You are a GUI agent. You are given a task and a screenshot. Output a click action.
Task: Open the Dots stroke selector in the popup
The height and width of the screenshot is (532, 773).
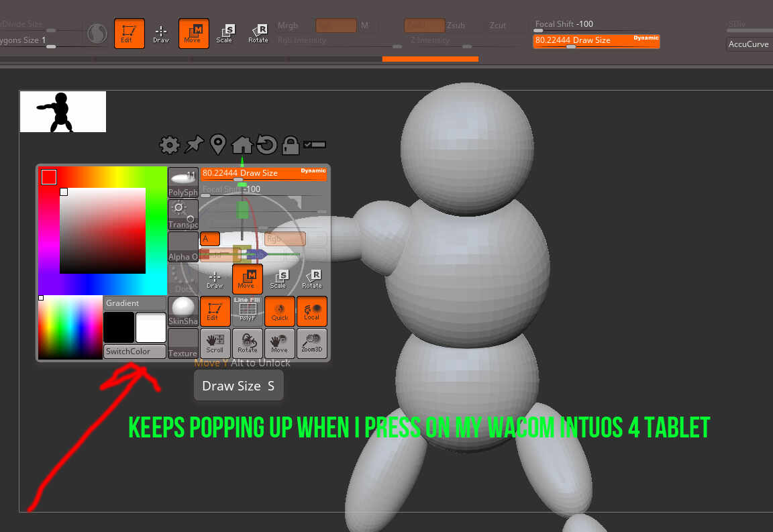[183, 279]
